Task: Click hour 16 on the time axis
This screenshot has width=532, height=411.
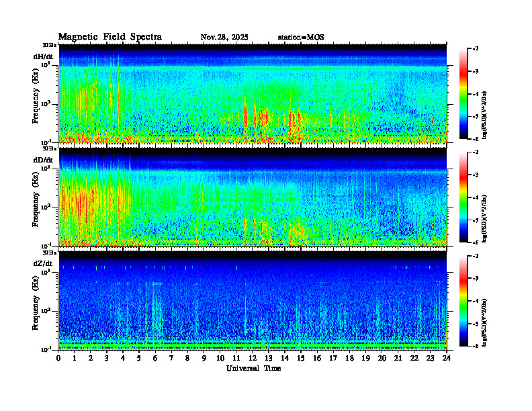Action: tap(317, 358)
